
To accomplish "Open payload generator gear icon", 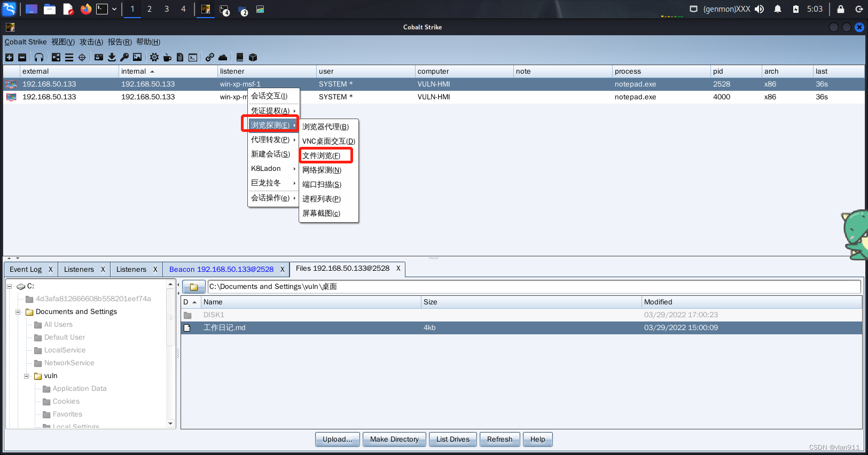I will click(x=154, y=57).
